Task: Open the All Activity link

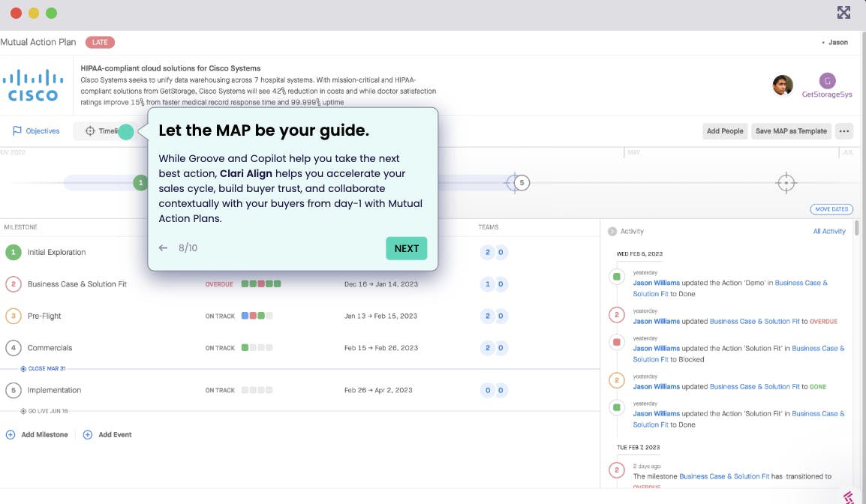Action: pyautogui.click(x=829, y=231)
